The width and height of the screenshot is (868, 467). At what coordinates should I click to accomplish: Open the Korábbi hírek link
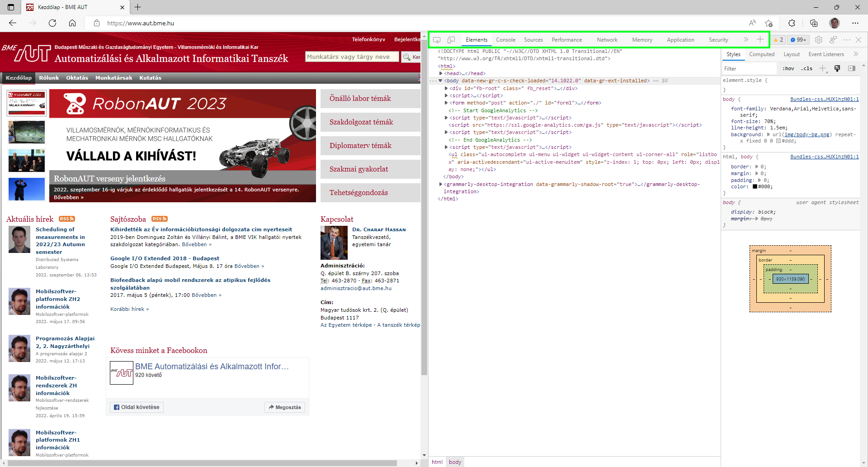tap(129, 309)
